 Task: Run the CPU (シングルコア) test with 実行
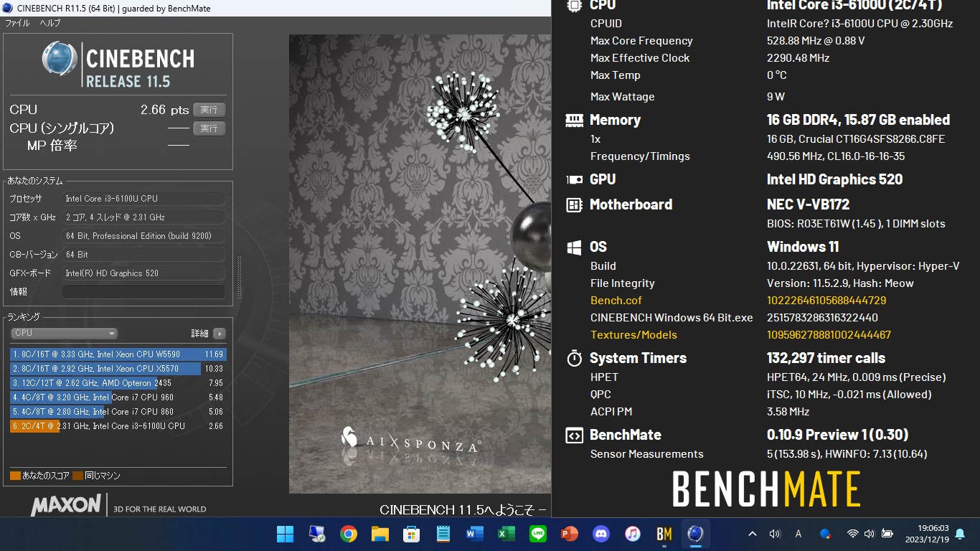click(209, 128)
